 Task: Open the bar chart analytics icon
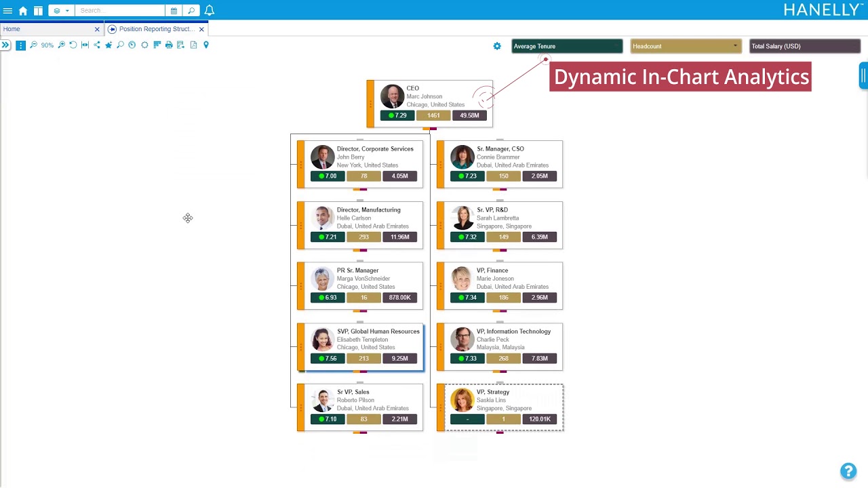157,45
